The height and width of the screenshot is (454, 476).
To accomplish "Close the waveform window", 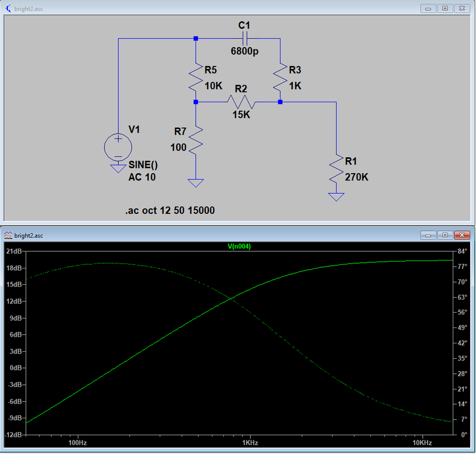I will click(x=462, y=235).
